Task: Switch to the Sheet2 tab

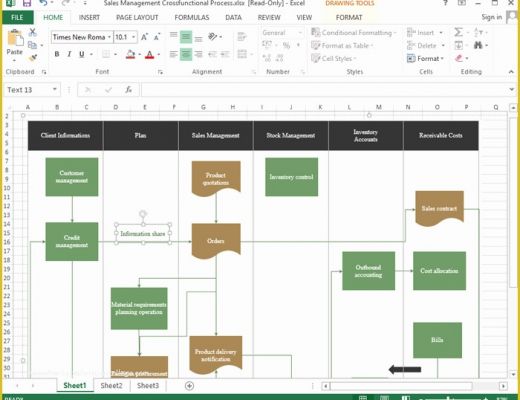Action: click(111, 386)
